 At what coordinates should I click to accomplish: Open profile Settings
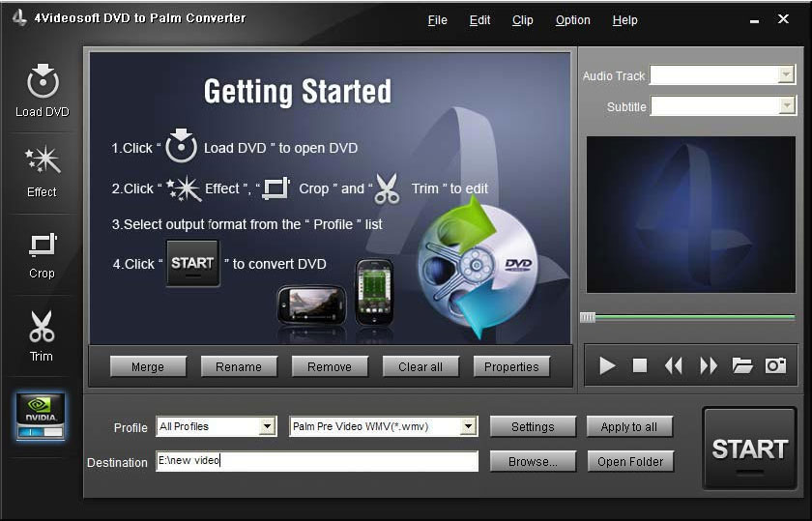pos(533,426)
